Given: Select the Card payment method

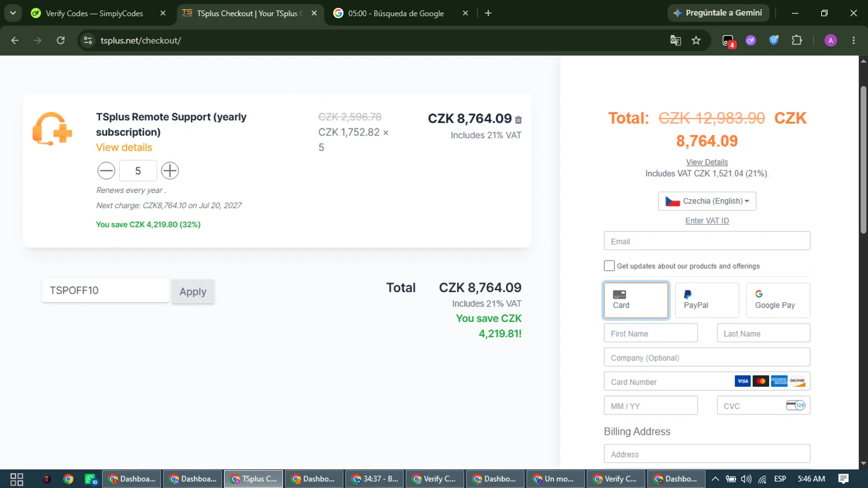Looking at the screenshot, I should tap(636, 300).
